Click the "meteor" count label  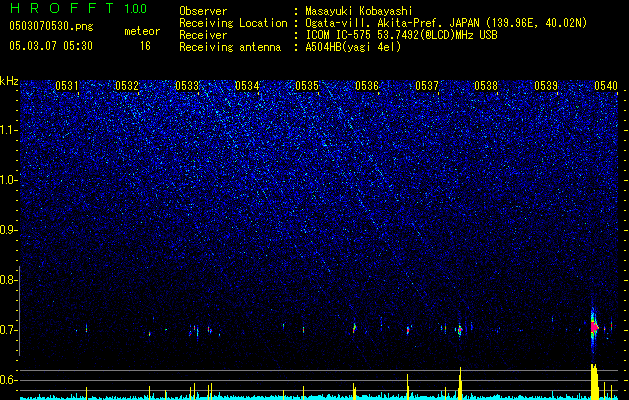tap(142, 31)
